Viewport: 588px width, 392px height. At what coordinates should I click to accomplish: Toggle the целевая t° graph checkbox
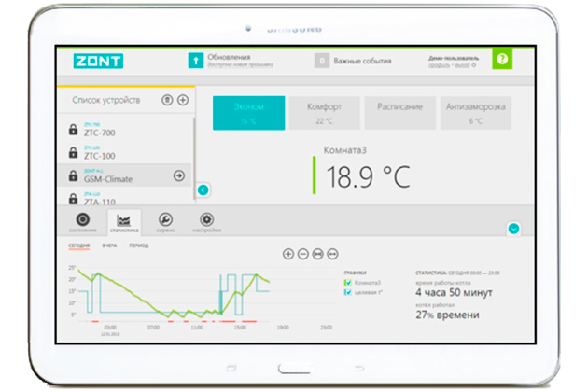348,292
